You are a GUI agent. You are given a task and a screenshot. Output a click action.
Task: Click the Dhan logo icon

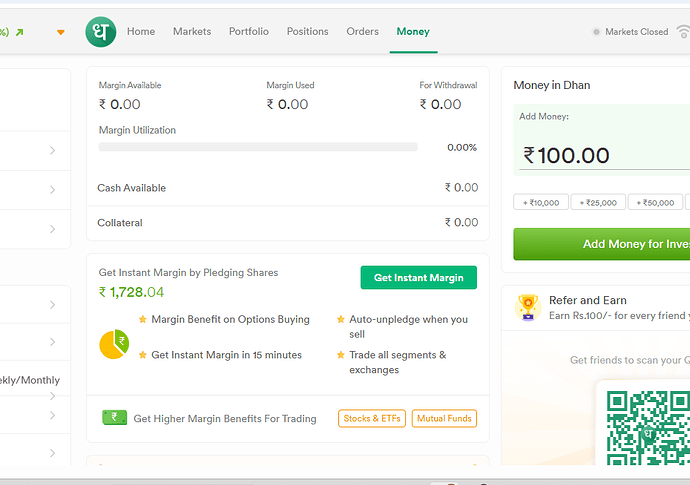click(x=101, y=32)
